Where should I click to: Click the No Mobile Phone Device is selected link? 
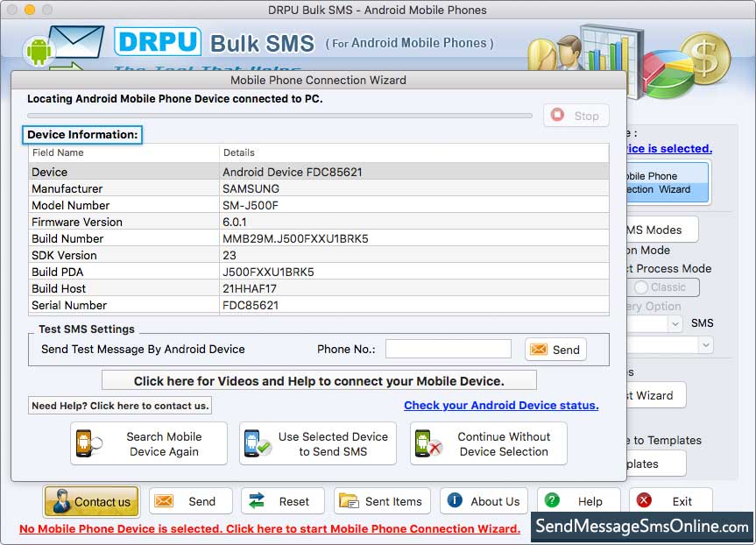[x=270, y=528]
